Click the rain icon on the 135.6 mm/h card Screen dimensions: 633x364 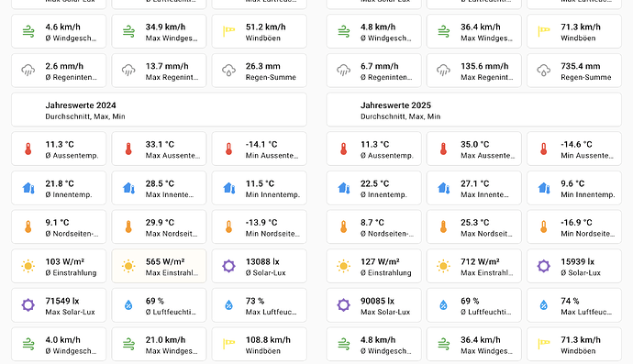point(443,71)
